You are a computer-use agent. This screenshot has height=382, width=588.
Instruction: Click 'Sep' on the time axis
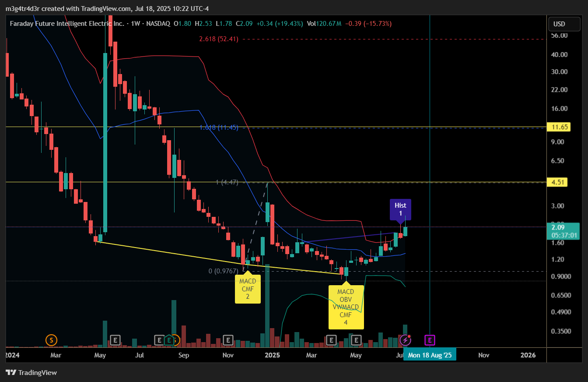pyautogui.click(x=184, y=355)
